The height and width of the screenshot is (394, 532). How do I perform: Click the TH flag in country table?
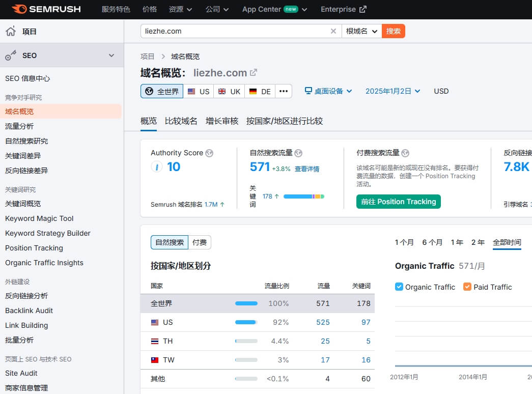click(155, 341)
